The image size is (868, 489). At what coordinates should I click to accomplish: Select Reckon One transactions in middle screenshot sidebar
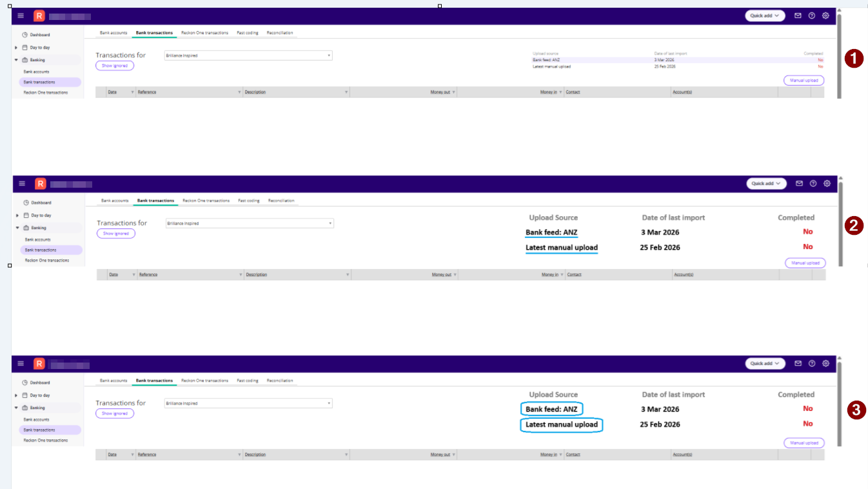point(46,260)
